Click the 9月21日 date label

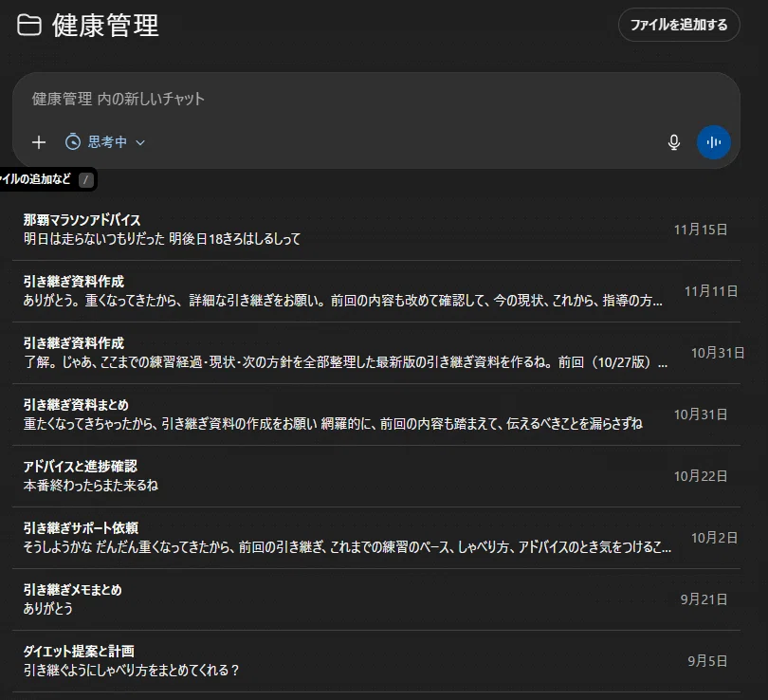[704, 599]
